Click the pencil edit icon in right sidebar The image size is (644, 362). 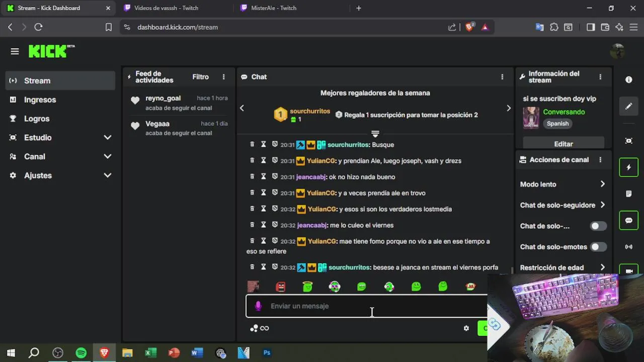coord(628,106)
